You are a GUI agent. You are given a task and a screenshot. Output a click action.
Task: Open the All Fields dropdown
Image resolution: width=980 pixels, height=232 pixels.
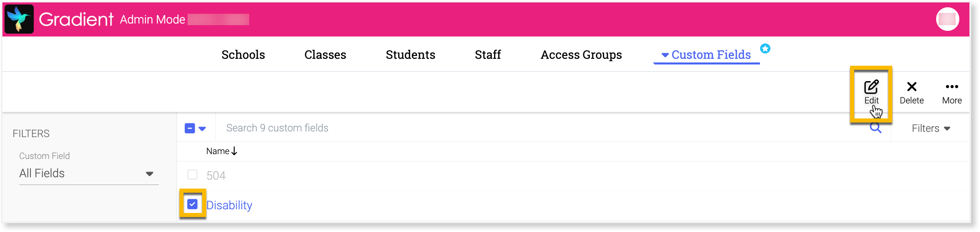[x=89, y=174]
